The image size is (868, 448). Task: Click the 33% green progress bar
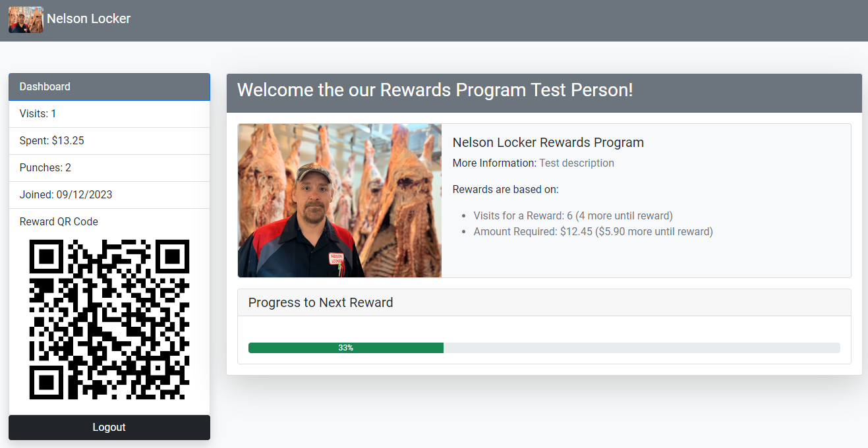coord(345,347)
